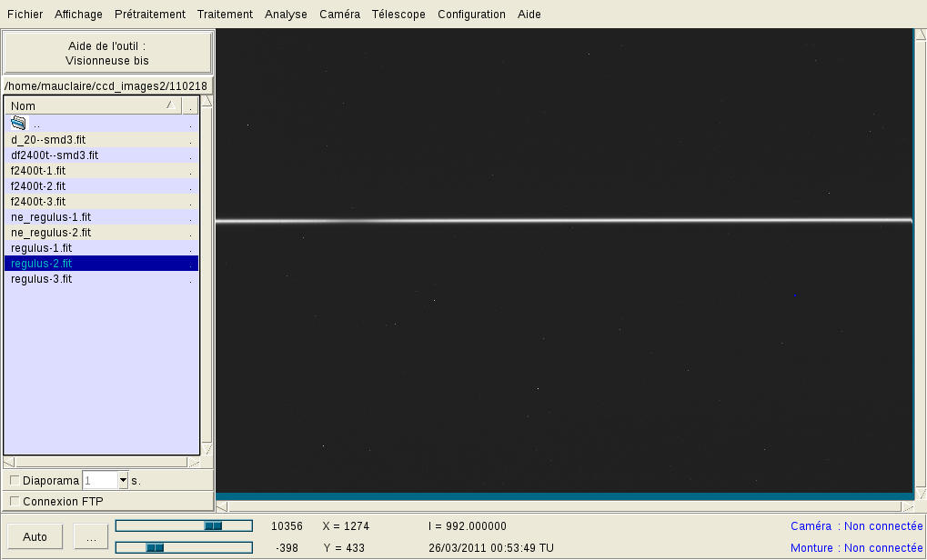Enable the Connexion FTP checkbox
Viewport: 927px width, 560px height.
(15, 501)
